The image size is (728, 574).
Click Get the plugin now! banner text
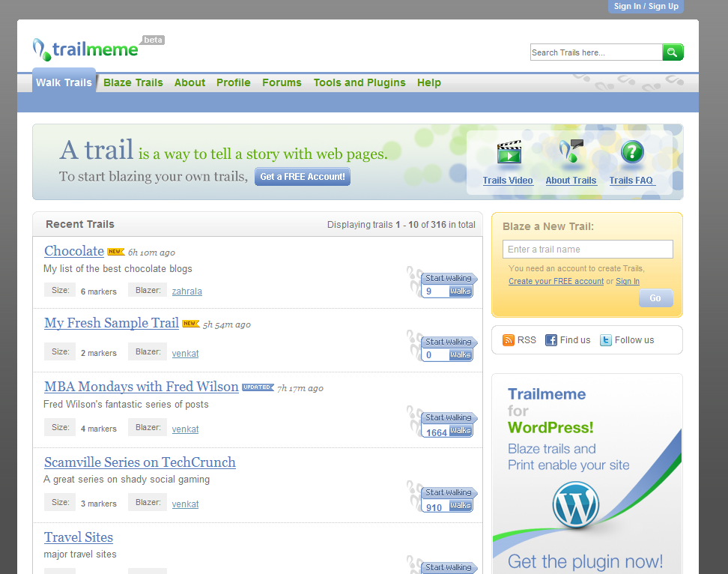585,561
